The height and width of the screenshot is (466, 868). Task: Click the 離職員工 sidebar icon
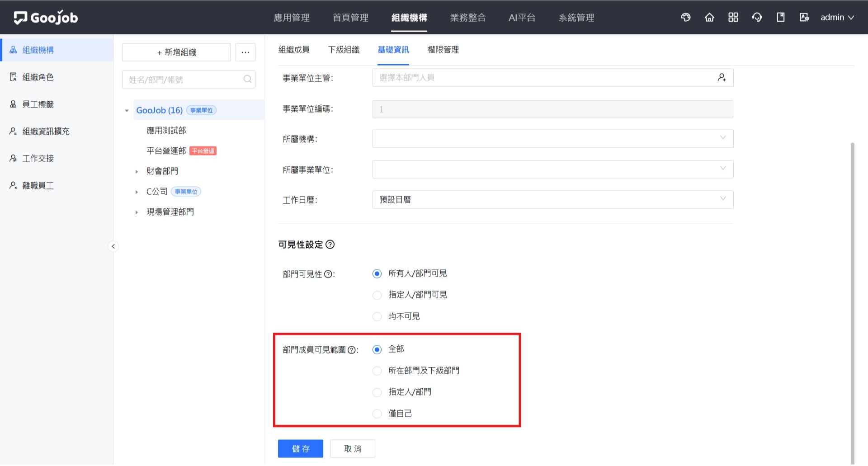pyautogui.click(x=13, y=185)
